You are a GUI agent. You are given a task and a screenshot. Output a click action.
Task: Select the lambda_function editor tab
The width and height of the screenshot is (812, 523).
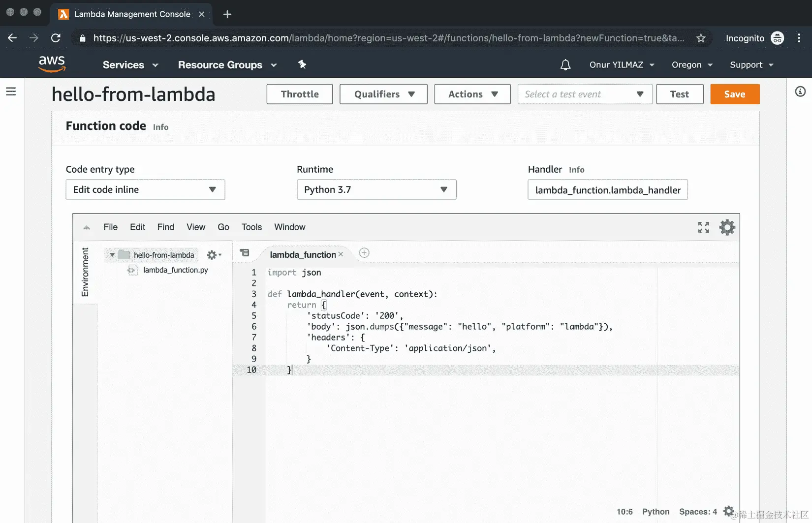point(302,254)
